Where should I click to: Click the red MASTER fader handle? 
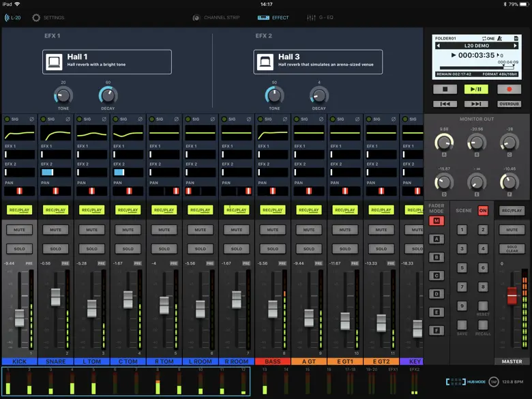pyautogui.click(x=512, y=296)
